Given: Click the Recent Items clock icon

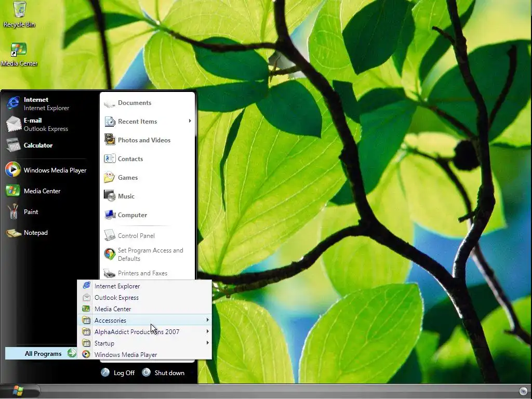Looking at the screenshot, I should click(110, 121).
